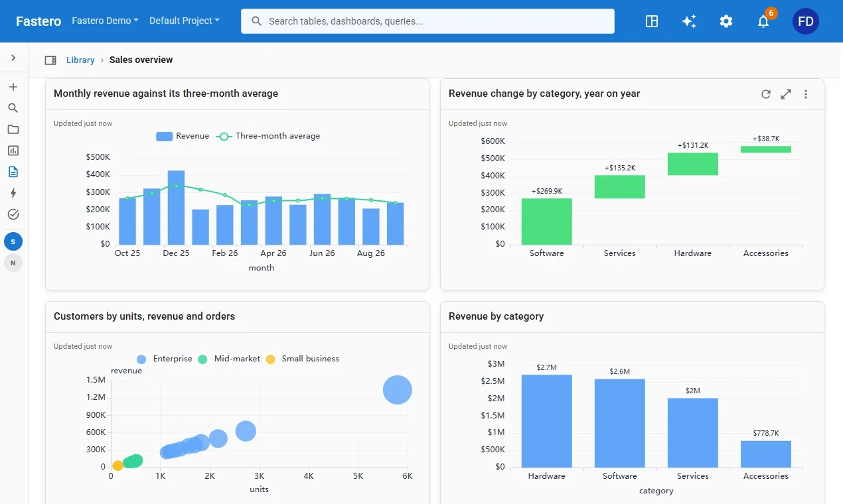Image resolution: width=843 pixels, height=504 pixels.
Task: Click the Hardware bar labeled $2.7M
Action: click(x=547, y=421)
